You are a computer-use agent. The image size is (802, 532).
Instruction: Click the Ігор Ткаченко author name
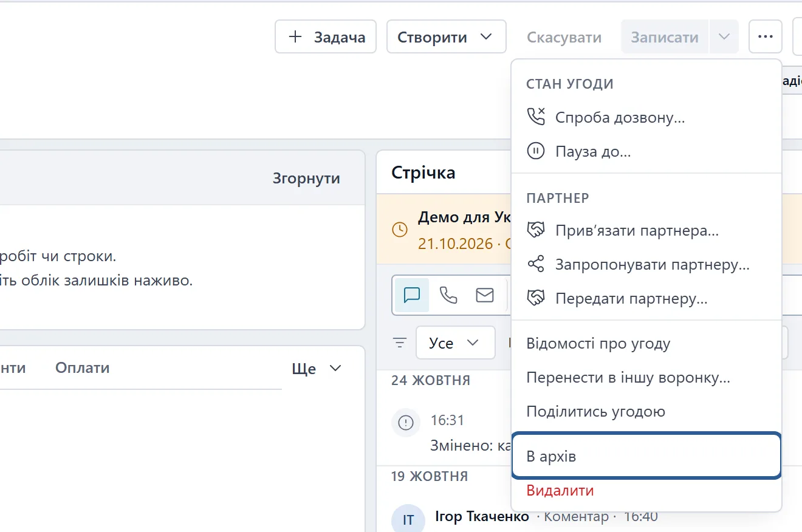pos(482,517)
